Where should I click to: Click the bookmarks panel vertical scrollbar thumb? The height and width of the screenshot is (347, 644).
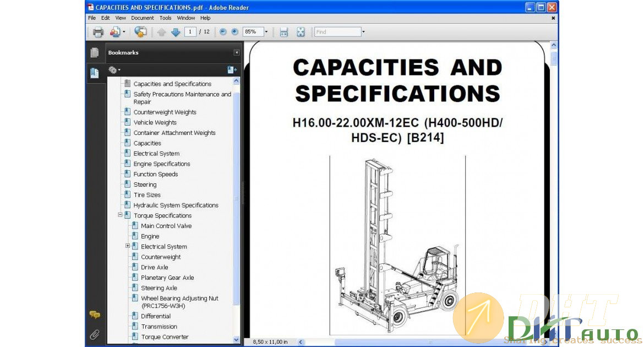coord(236,198)
